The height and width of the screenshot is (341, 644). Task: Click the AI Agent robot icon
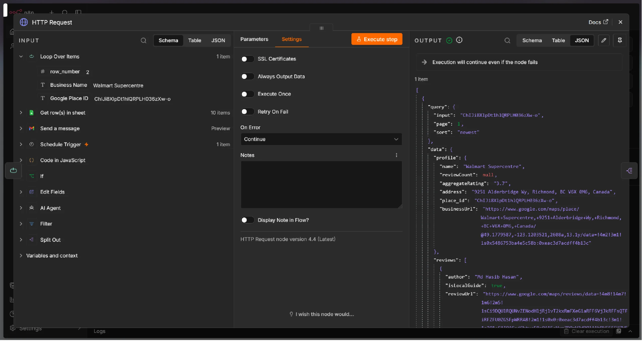(31, 208)
